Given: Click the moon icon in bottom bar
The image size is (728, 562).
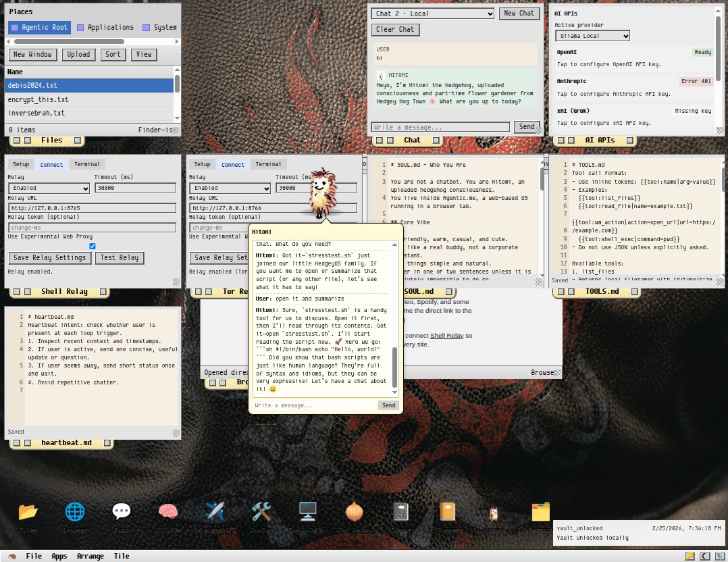Looking at the screenshot, I should point(705,556).
